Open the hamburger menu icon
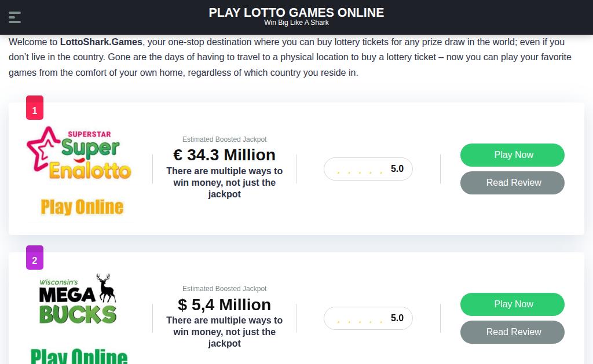 coord(14,17)
